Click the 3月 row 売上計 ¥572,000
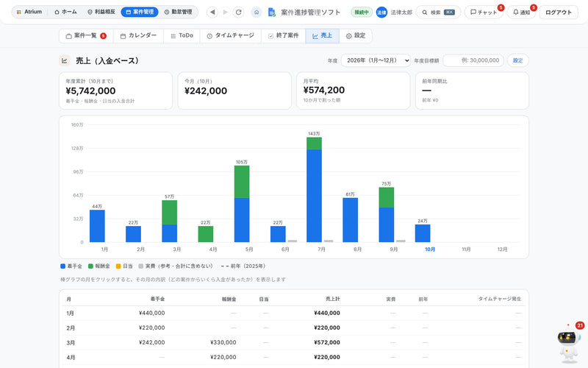 point(327,342)
